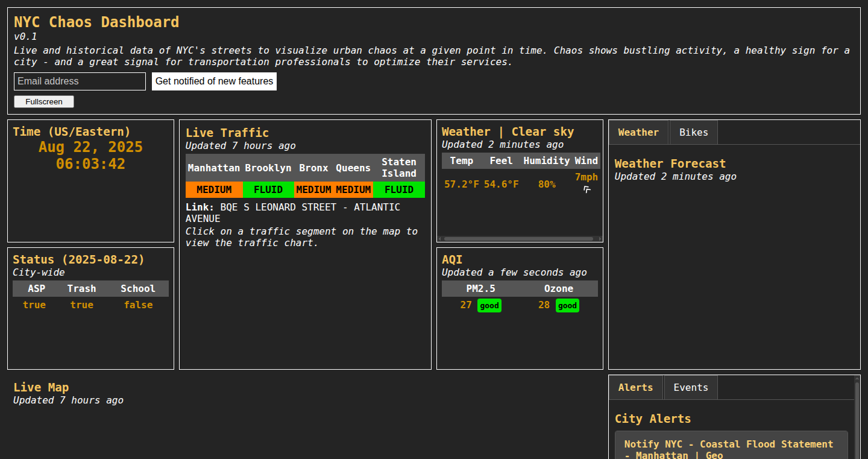Switch to the Weather tab
The image size is (868, 459).
coord(638,132)
